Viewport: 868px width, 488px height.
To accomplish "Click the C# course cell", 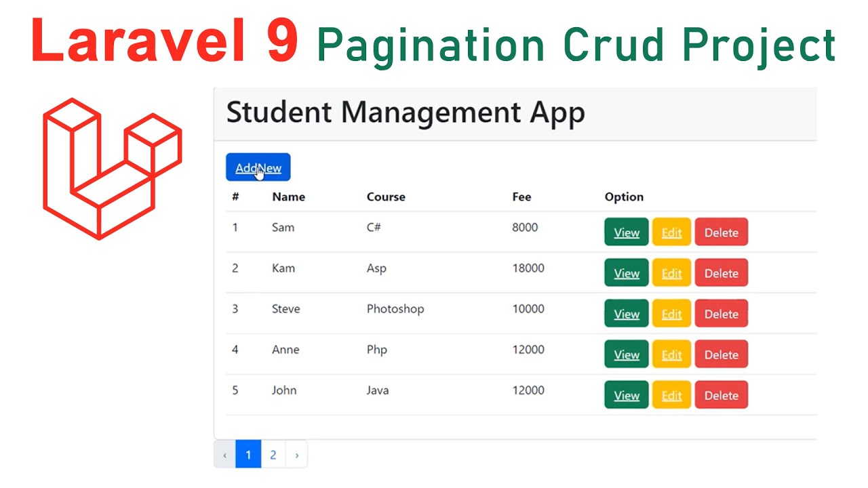I will 374,227.
